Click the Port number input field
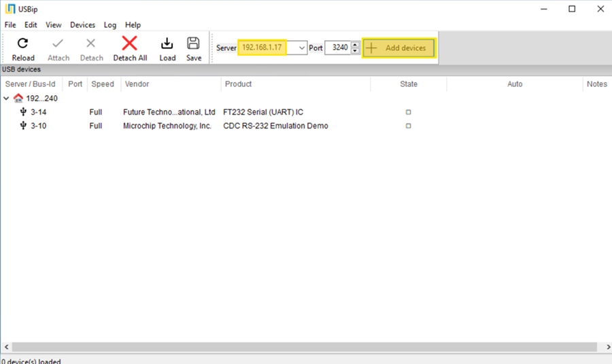 (337, 48)
